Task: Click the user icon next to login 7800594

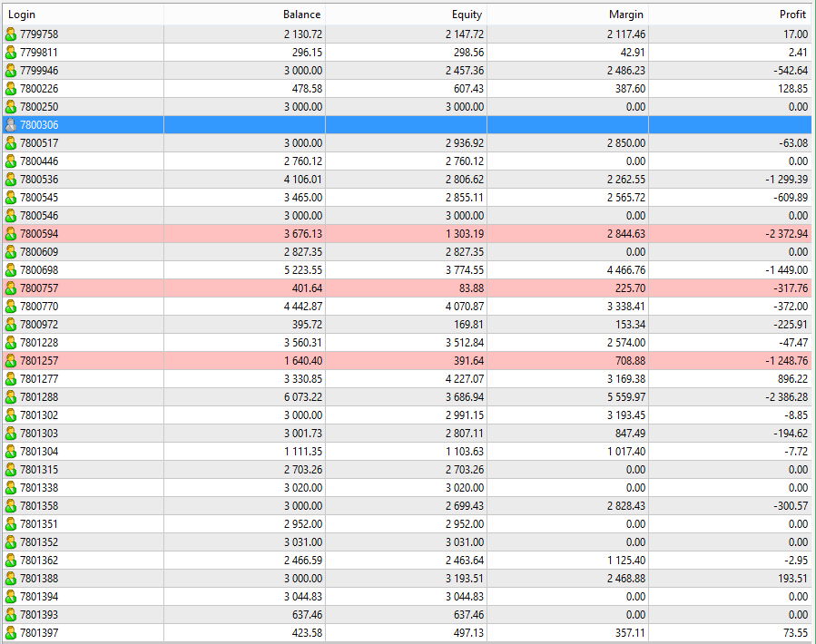Action: [x=11, y=234]
